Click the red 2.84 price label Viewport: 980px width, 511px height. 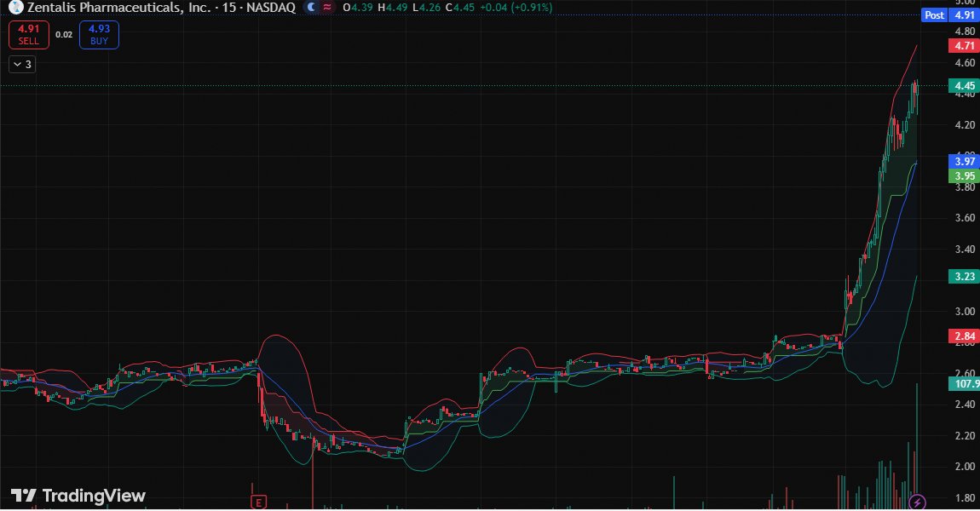coord(965,336)
